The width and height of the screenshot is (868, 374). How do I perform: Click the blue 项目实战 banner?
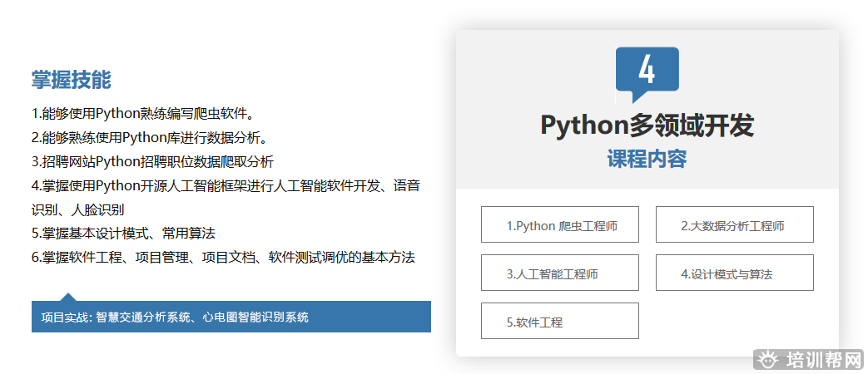[231, 317]
